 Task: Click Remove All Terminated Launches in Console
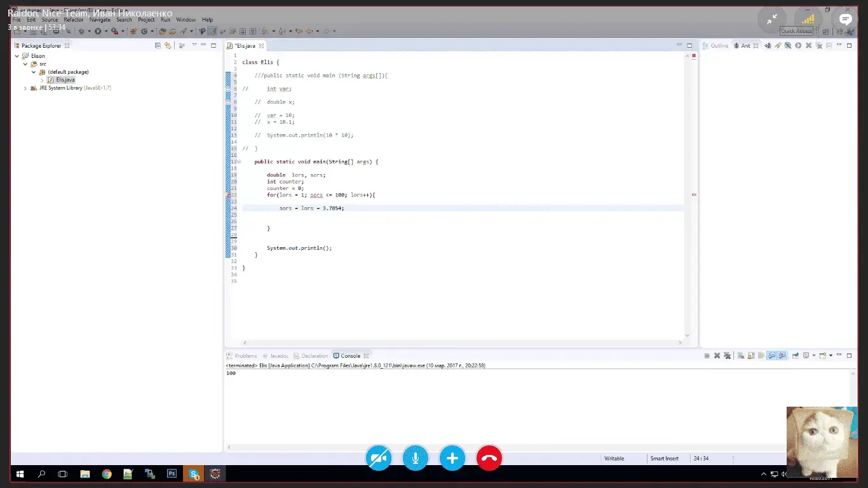(727, 356)
